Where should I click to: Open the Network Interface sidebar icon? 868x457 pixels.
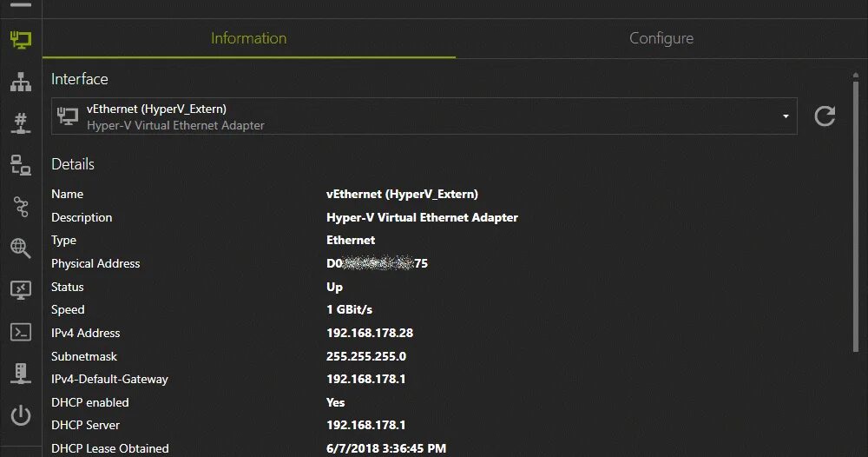click(x=21, y=40)
